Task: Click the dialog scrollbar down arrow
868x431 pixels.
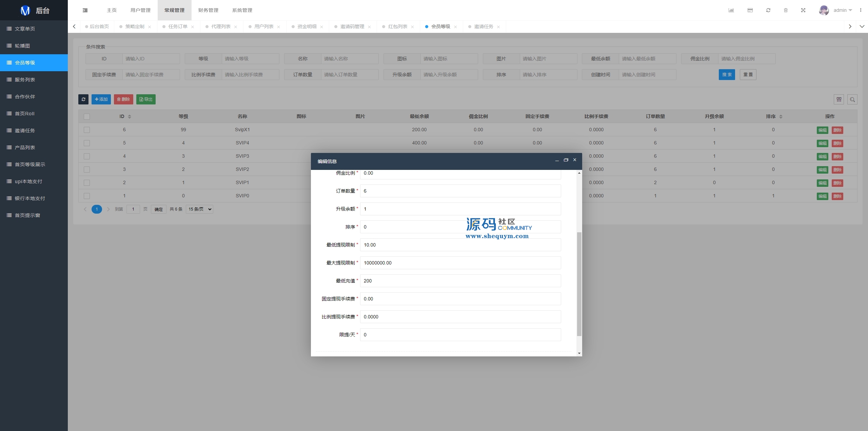Action: coord(579,353)
